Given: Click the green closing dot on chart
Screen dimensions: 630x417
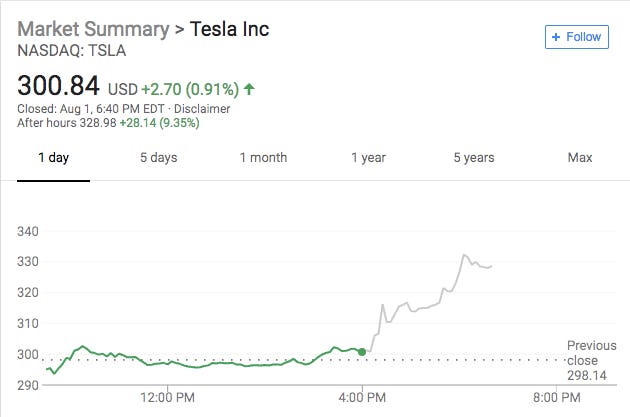Looking at the screenshot, I should point(362,351).
